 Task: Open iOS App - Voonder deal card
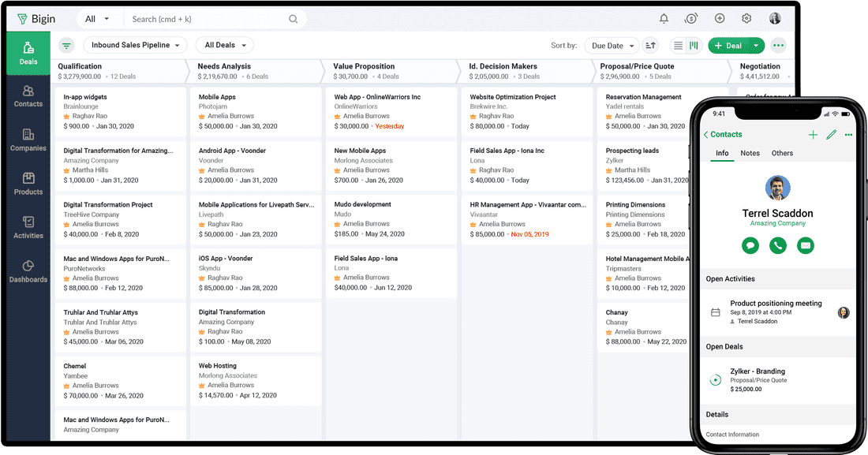(256, 273)
